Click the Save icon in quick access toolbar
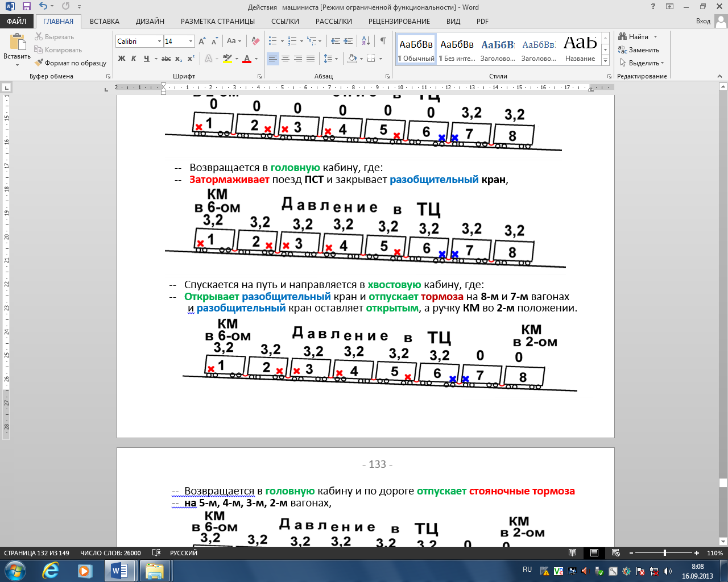 click(x=26, y=7)
